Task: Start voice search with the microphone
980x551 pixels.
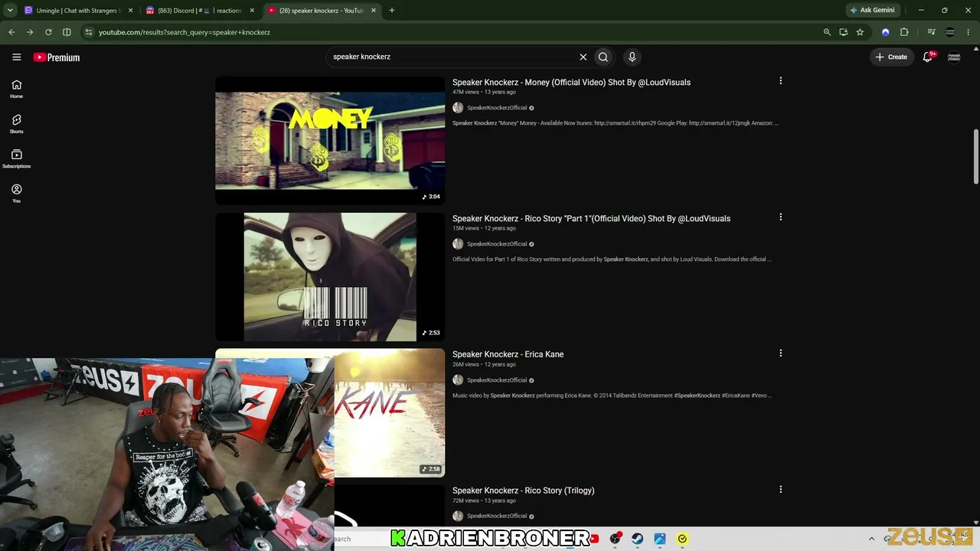Action: coord(632,57)
